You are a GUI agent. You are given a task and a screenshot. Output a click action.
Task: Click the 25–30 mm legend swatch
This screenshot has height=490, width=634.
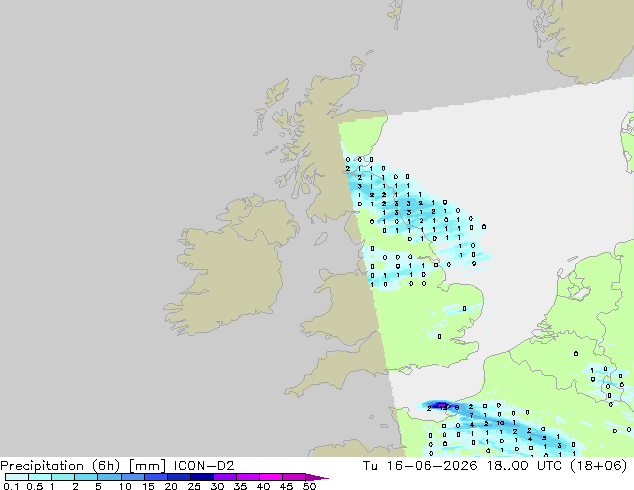coord(201,477)
